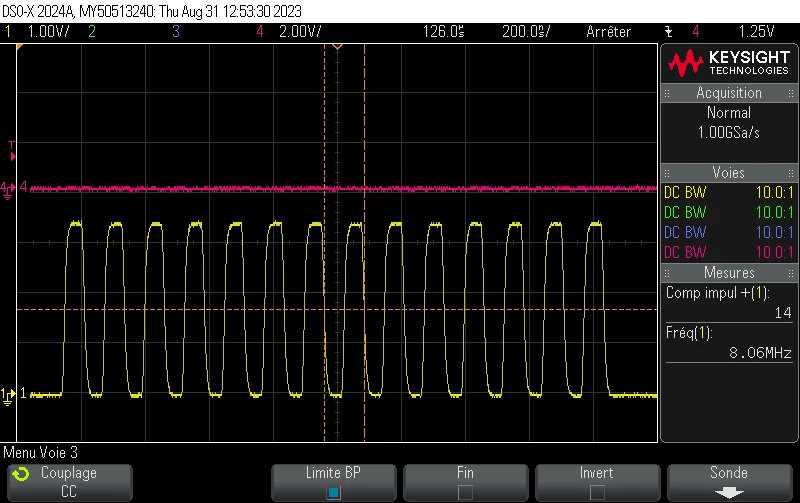This screenshot has height=503, width=800.
Task: Select the yellow DC BW channel 1 row
Action: point(729,192)
